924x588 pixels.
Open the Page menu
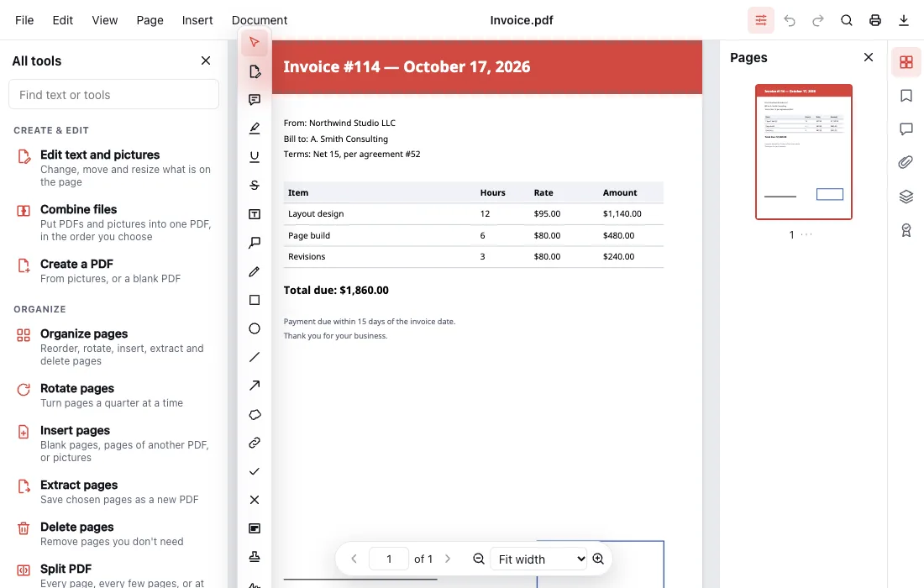[150, 20]
